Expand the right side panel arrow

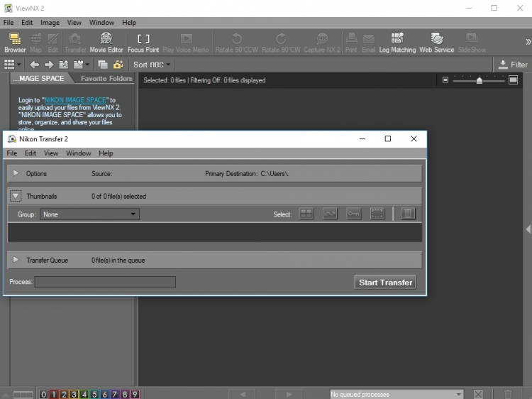[x=528, y=229]
